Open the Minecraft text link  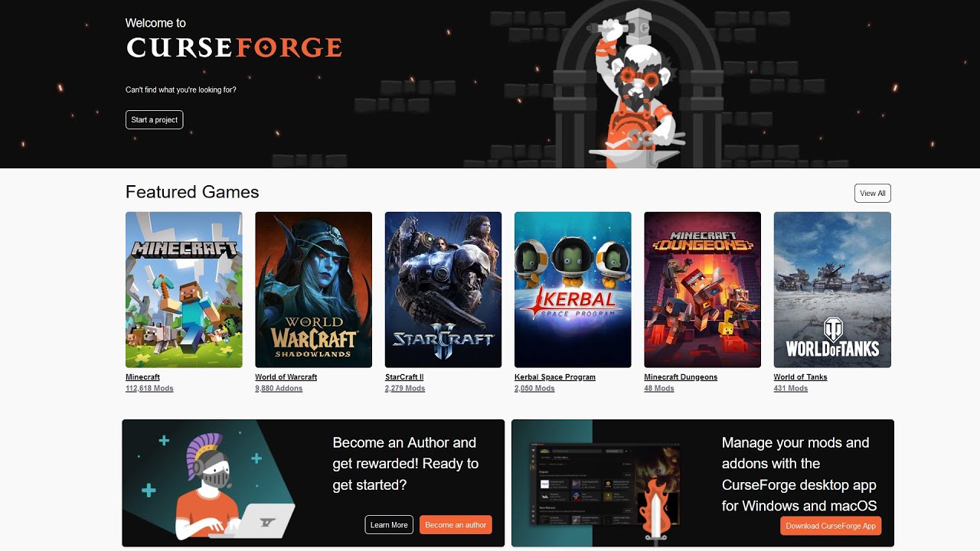click(x=142, y=377)
